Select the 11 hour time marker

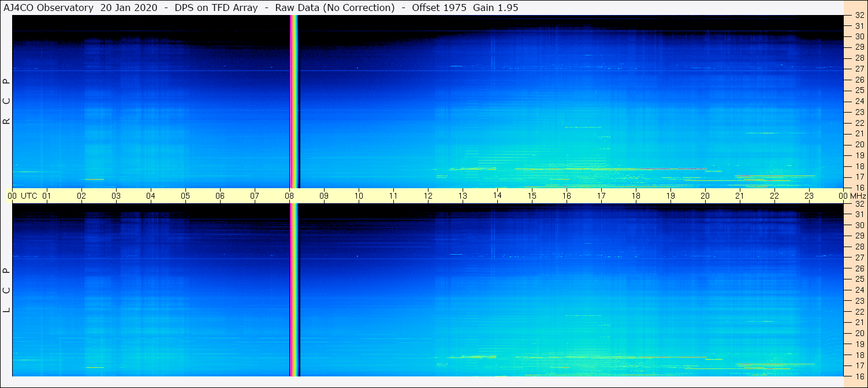click(x=393, y=196)
